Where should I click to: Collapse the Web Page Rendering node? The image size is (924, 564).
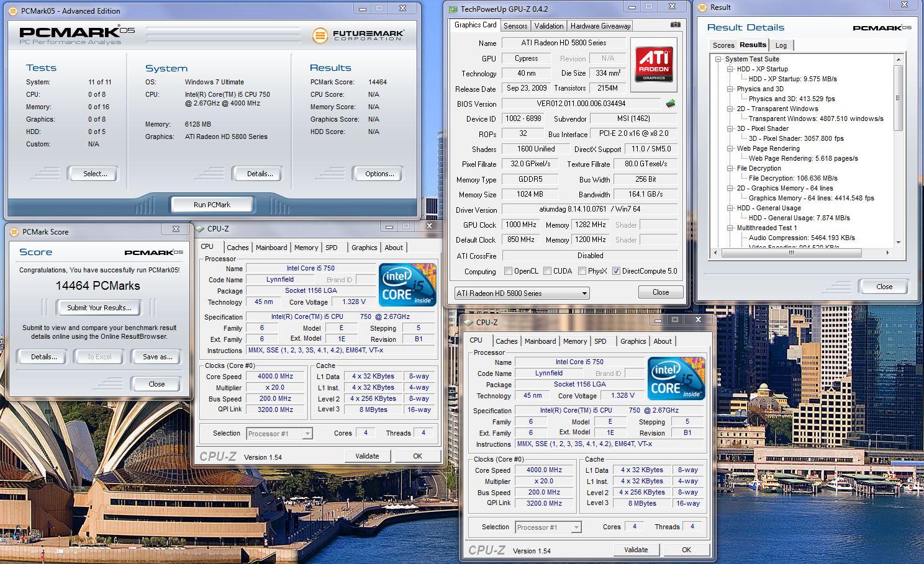730,148
